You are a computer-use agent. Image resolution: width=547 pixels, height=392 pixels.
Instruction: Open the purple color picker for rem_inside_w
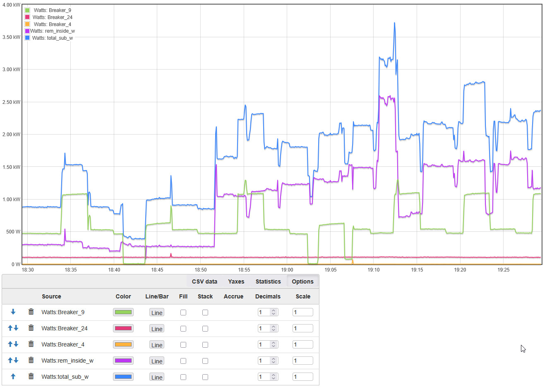tap(123, 361)
